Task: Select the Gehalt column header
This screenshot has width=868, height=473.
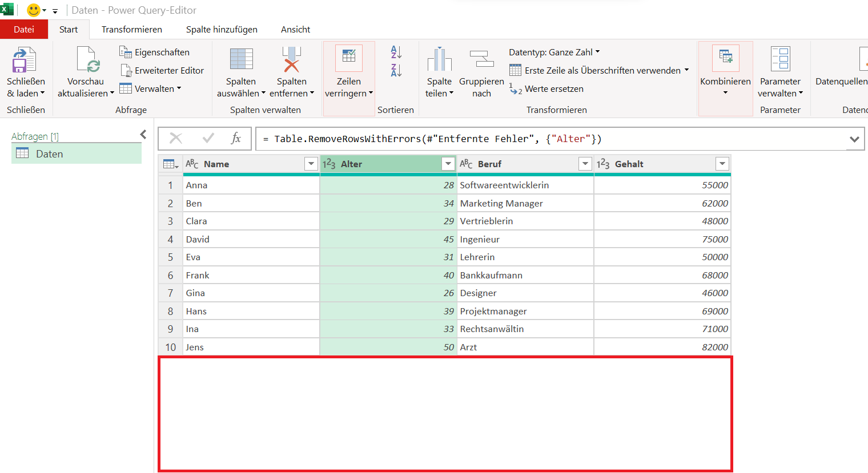Action: [x=662, y=164]
